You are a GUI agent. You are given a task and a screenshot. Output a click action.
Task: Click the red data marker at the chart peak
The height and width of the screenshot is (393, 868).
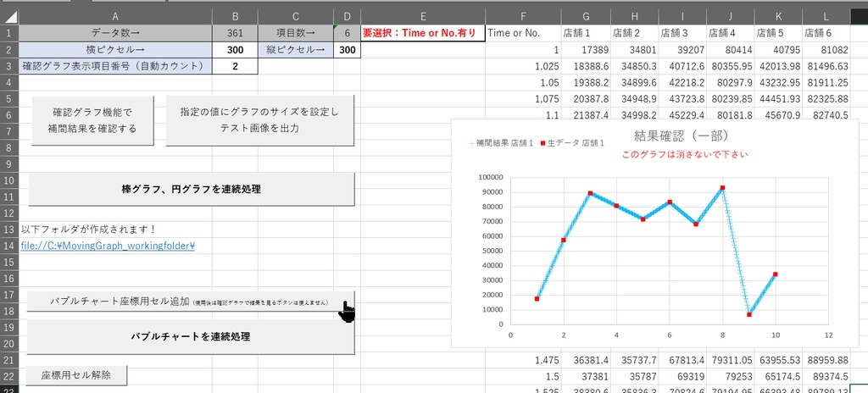(722, 188)
